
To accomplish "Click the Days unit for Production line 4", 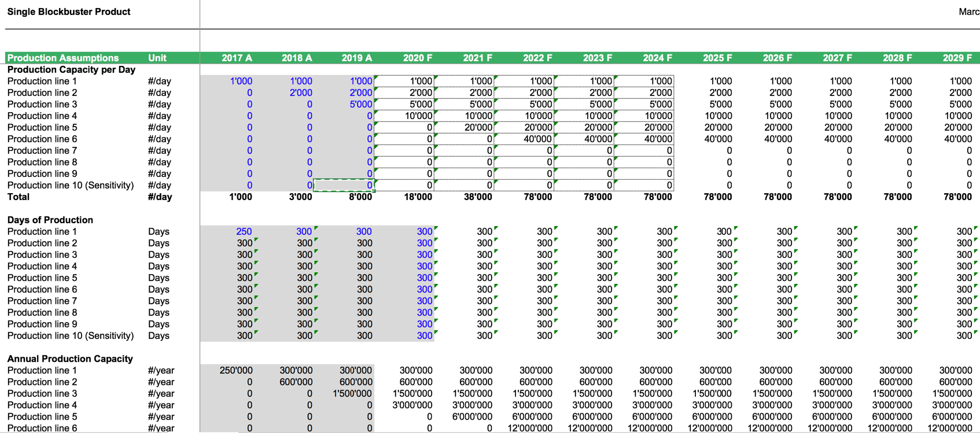I will click(x=159, y=266).
